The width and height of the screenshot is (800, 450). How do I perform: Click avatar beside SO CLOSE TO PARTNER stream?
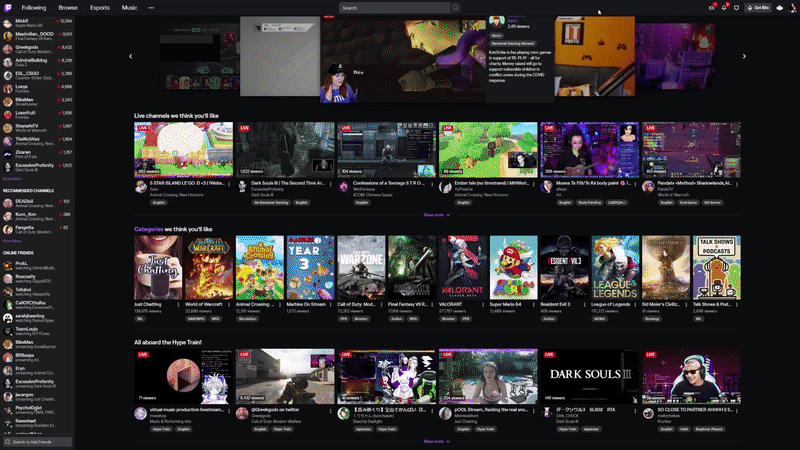click(648, 413)
